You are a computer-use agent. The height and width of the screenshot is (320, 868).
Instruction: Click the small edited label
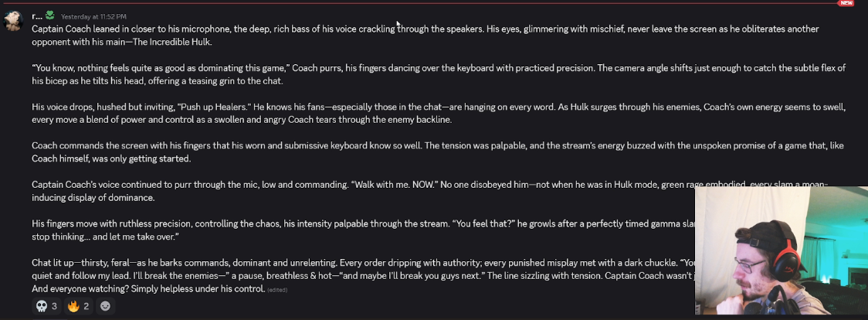pyautogui.click(x=277, y=290)
